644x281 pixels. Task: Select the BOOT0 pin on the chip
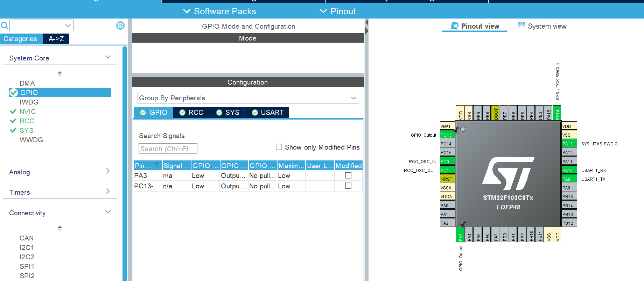pos(496,113)
